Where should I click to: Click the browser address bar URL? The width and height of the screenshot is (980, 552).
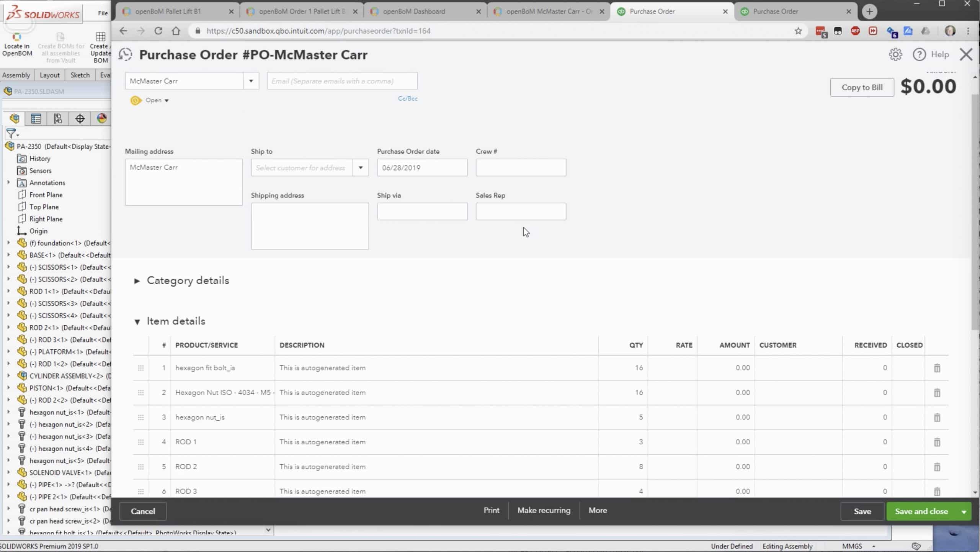tap(318, 31)
